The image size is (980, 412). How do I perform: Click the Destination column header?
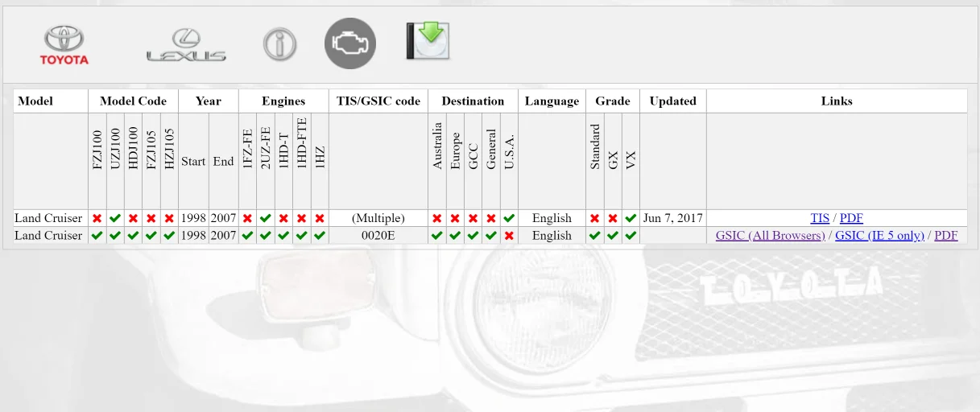click(473, 101)
